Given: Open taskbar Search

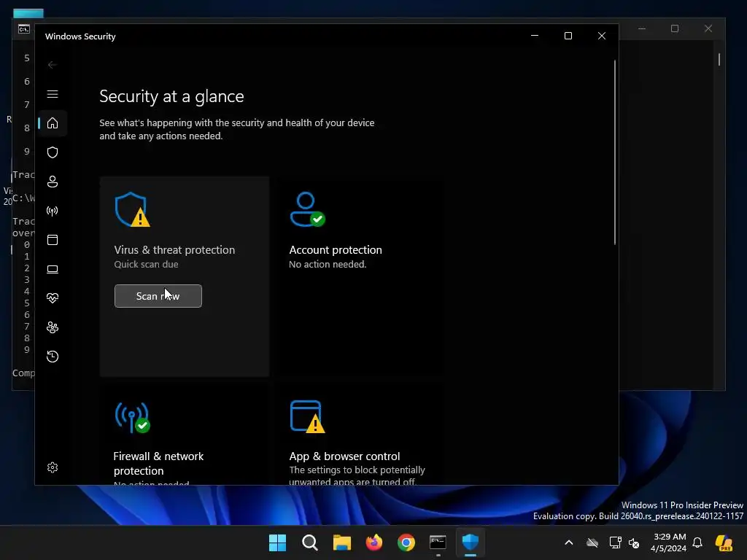Looking at the screenshot, I should 309,542.
